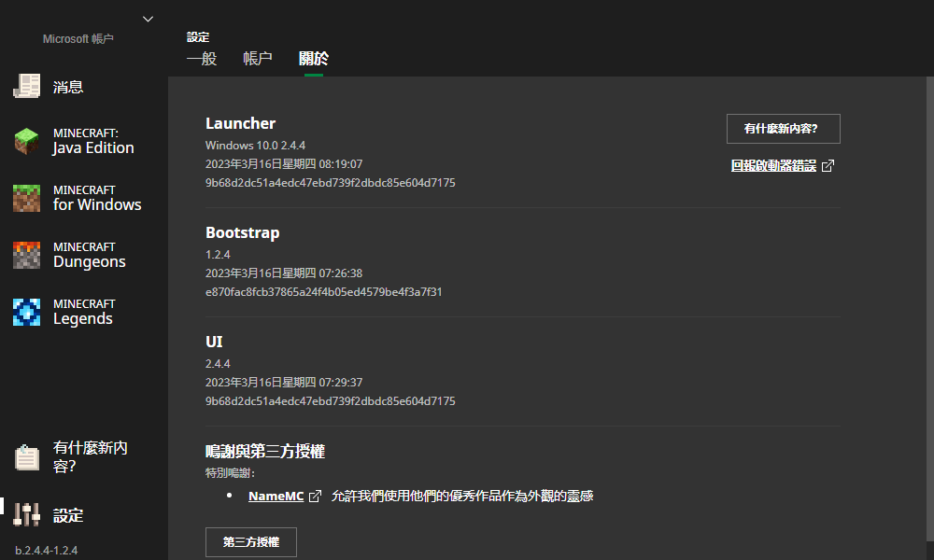
Task: Click the 特別鳴謝: label
Action: click(230, 473)
